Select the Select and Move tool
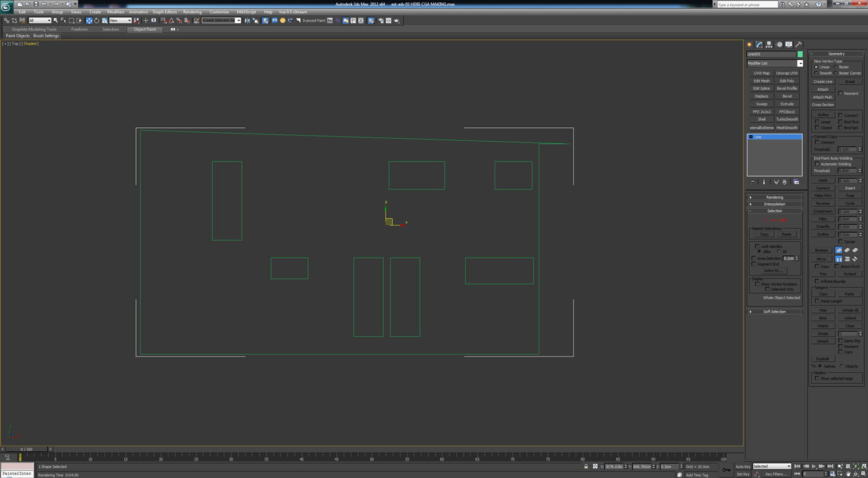The width and height of the screenshot is (868, 478). [89, 20]
